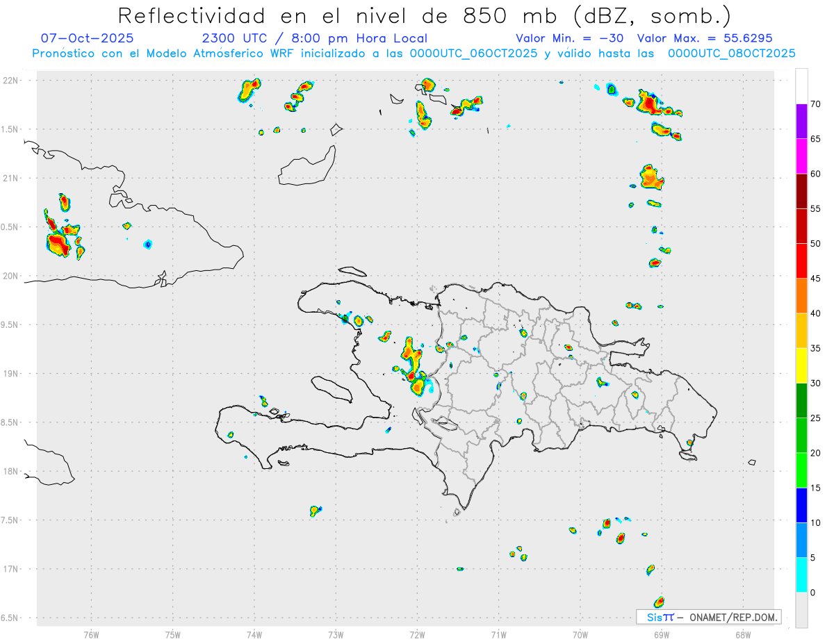Pick the bright green 15-20 dBZ band

pos(801,470)
